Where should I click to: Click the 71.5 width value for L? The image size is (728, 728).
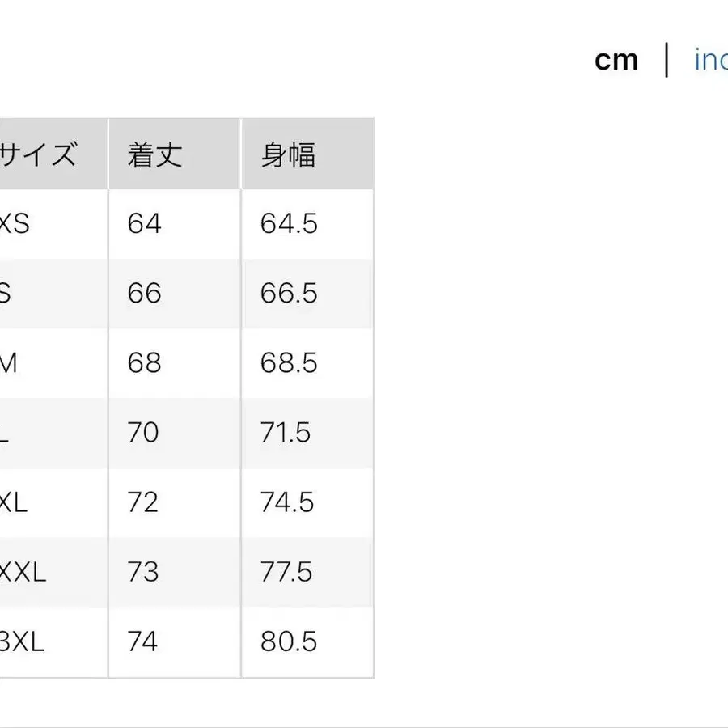tap(287, 433)
